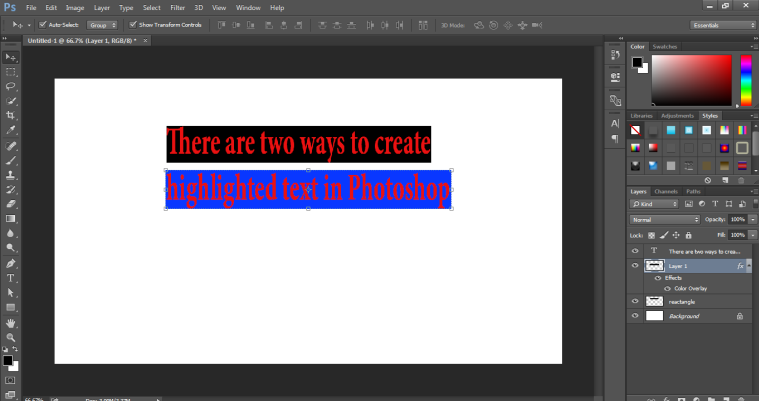Select the Pen tool
The image size is (759, 401).
click(x=11, y=264)
